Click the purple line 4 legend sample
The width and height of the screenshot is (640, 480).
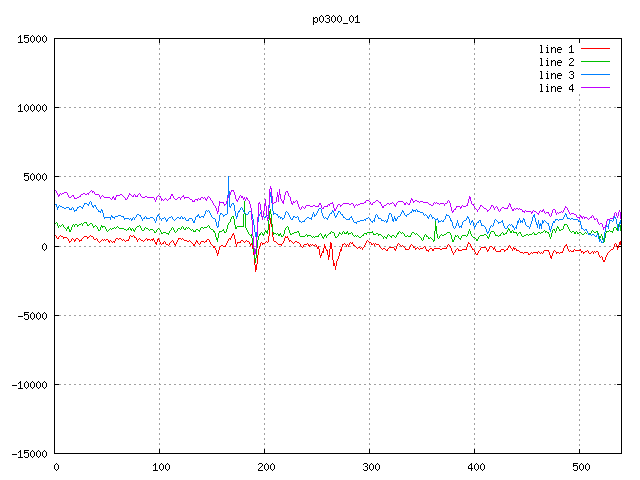pos(595,88)
